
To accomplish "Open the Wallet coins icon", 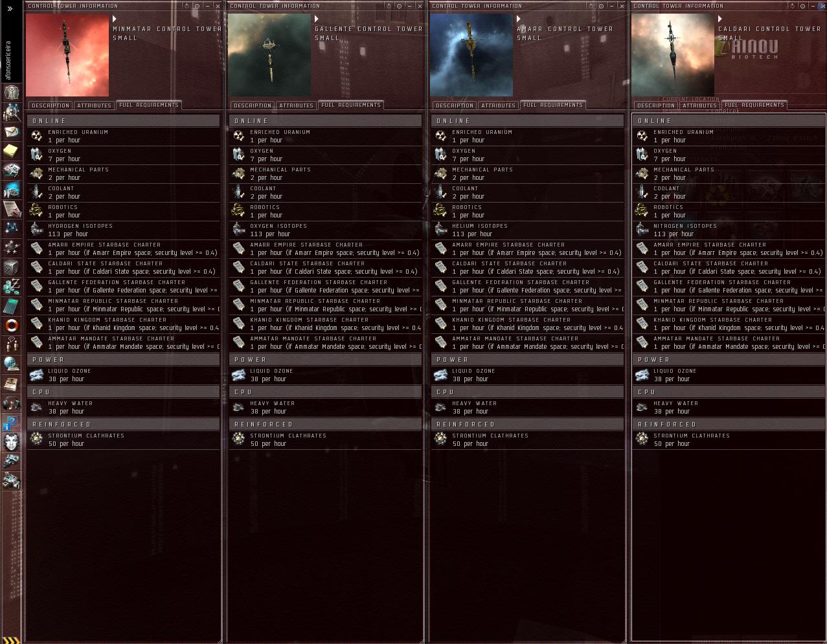I will (12, 286).
